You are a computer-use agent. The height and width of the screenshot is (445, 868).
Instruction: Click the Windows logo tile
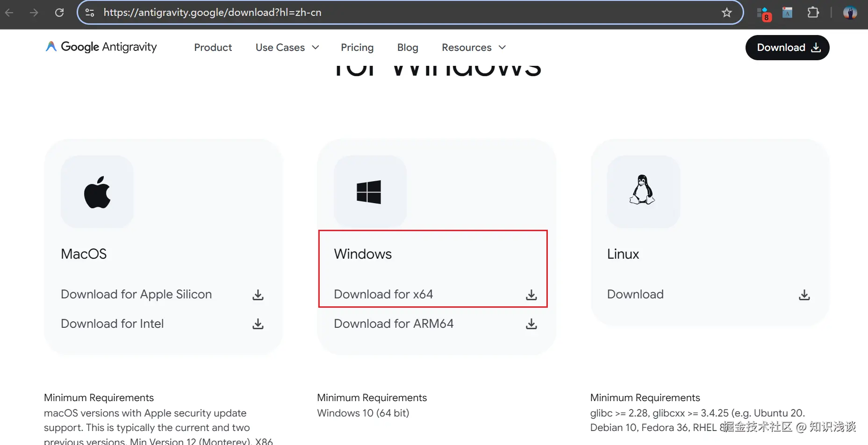point(370,192)
